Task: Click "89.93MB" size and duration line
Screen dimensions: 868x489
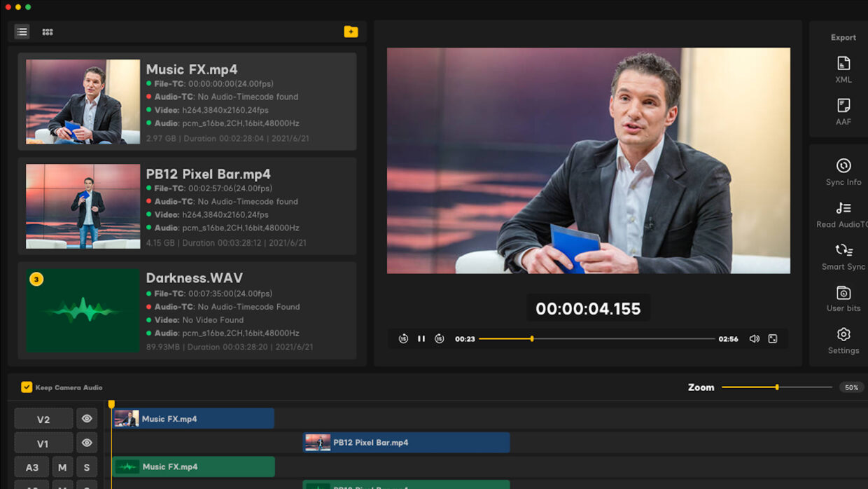Action: click(x=230, y=347)
